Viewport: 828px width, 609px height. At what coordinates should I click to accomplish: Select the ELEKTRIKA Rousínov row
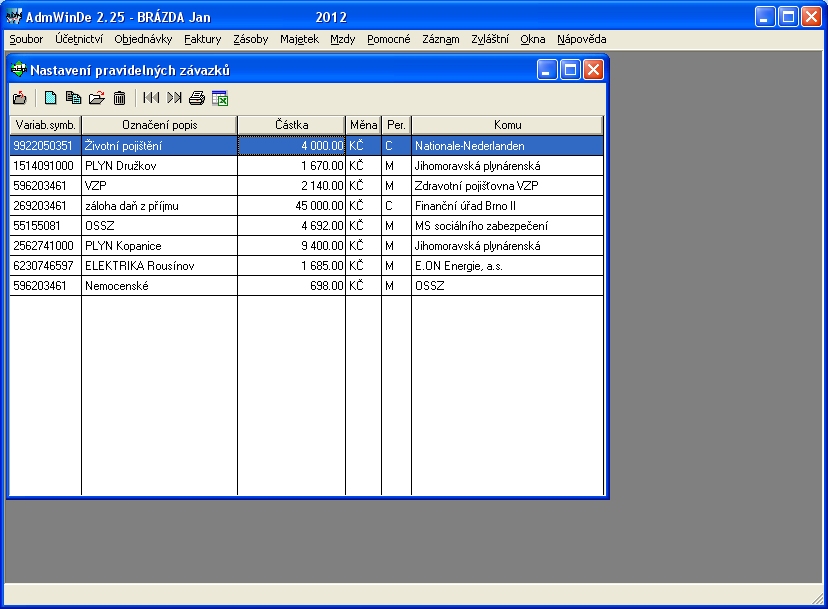tap(306, 266)
